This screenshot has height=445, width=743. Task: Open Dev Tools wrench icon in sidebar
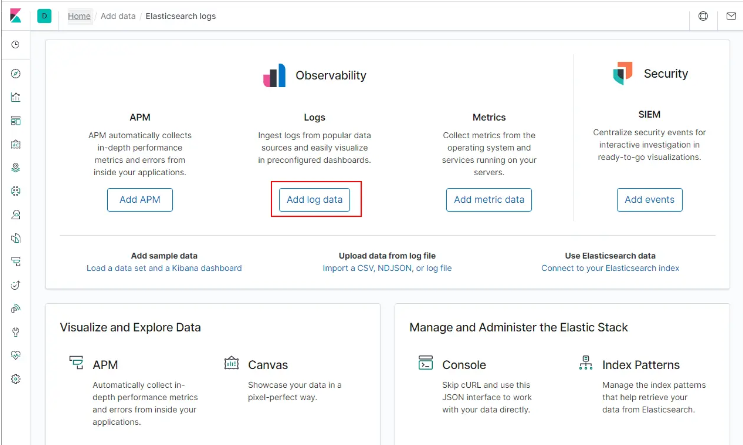[x=16, y=332]
